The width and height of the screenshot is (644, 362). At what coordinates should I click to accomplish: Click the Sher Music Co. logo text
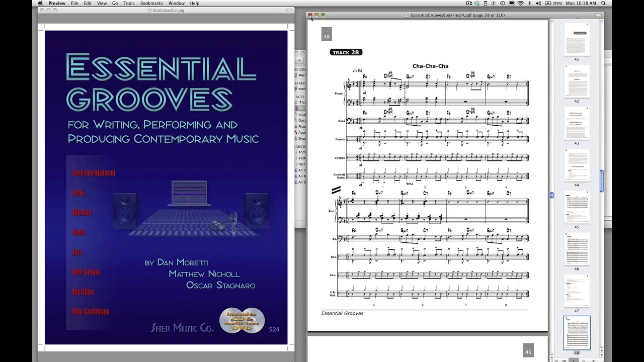(182, 328)
